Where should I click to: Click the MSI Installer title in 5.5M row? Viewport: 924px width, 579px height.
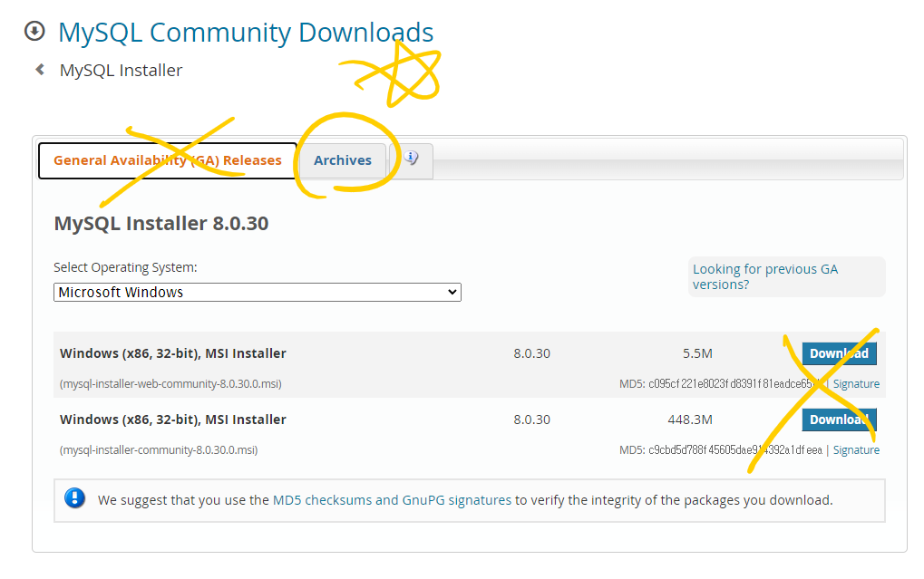(x=172, y=353)
